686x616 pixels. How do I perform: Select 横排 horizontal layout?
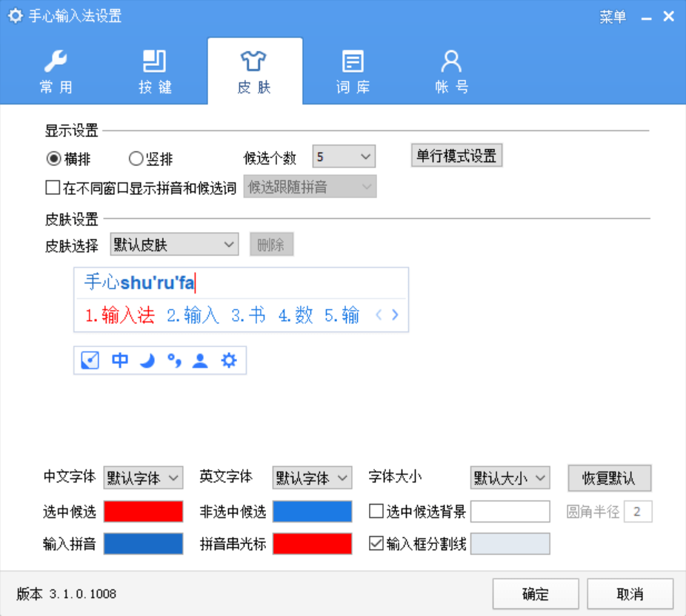tap(68, 159)
